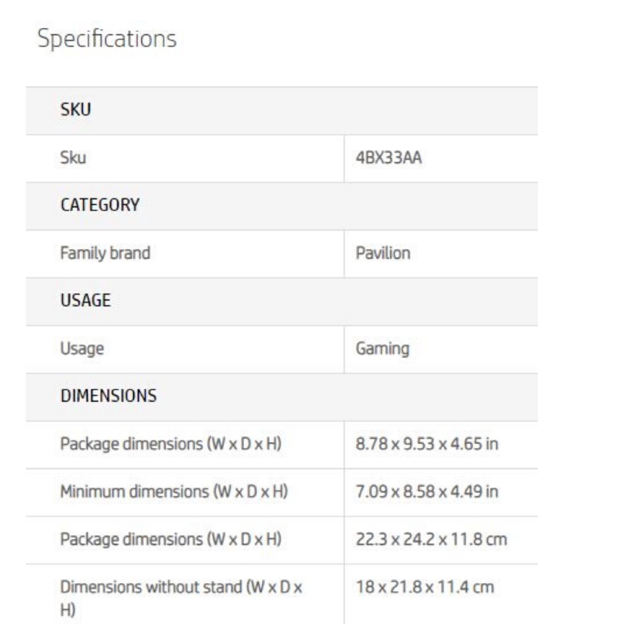Select the Pavilion brand value
This screenshot has height=644, width=644.
383,253
